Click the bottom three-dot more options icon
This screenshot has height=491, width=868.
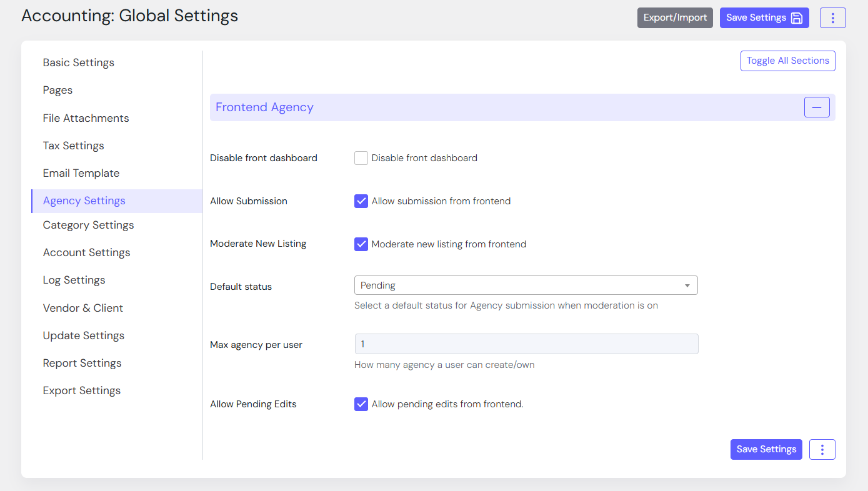point(822,449)
